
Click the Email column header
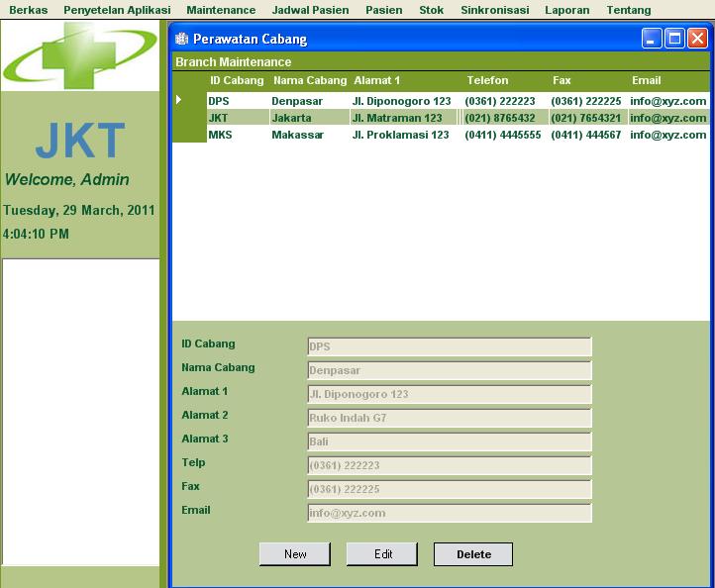pos(646,81)
